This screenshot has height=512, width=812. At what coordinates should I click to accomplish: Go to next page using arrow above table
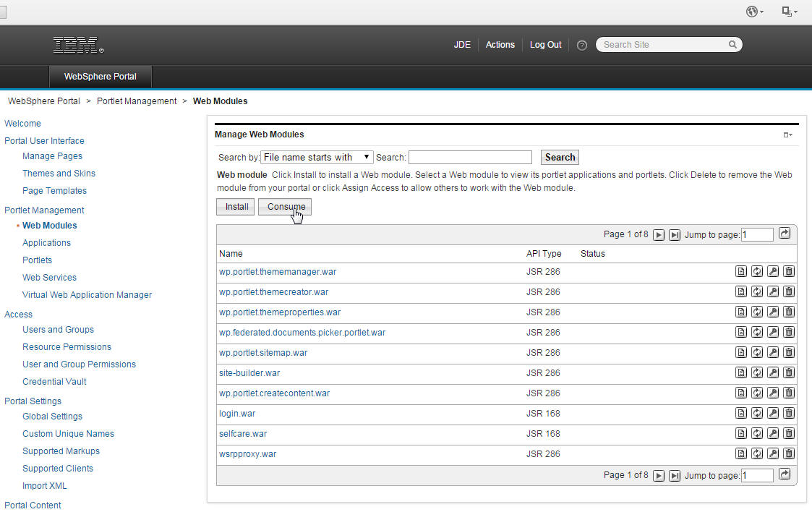659,235
